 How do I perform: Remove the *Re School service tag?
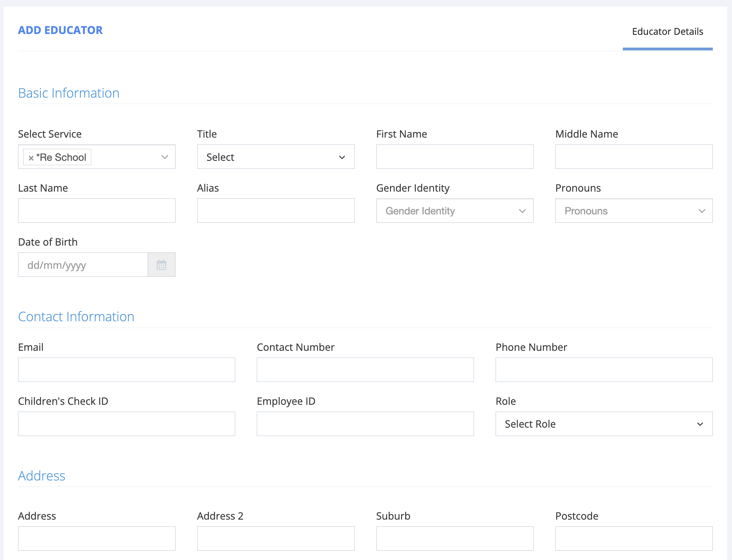32,157
